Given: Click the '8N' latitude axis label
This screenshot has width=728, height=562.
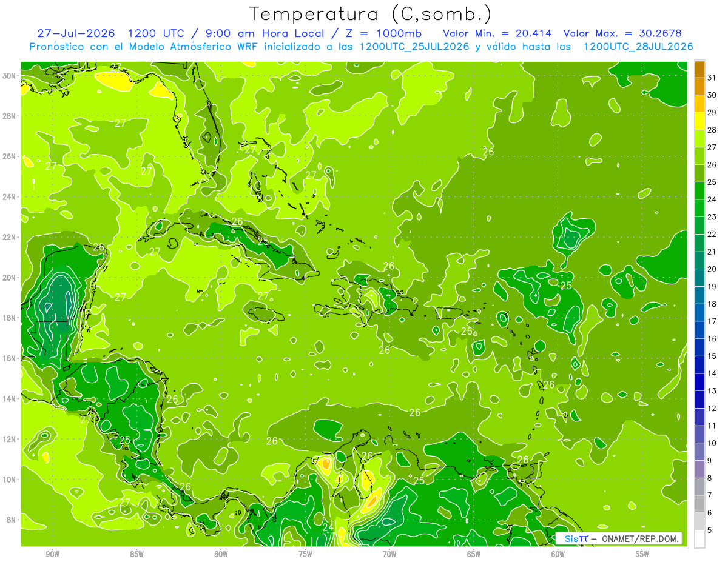Looking at the screenshot, I should 12,520.
